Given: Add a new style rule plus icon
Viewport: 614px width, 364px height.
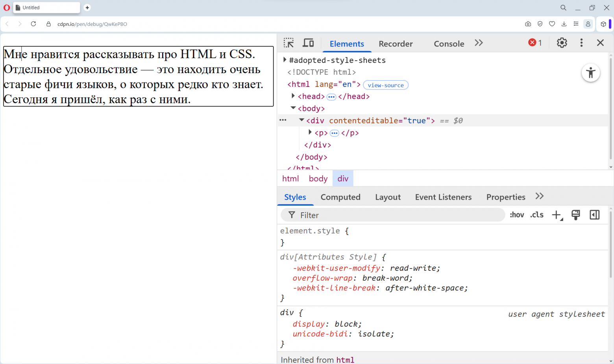Looking at the screenshot, I should [x=557, y=215].
